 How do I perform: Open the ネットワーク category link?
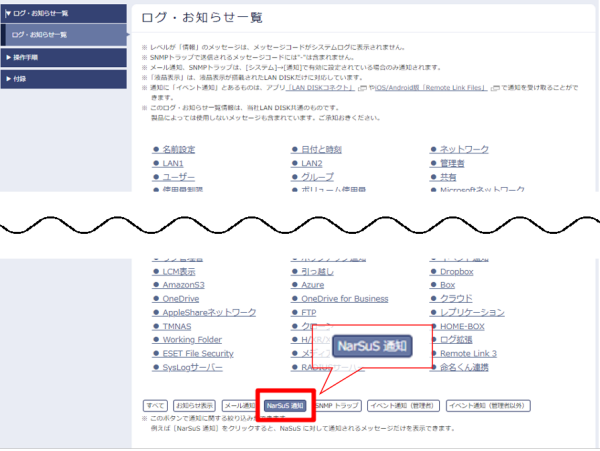464,148
